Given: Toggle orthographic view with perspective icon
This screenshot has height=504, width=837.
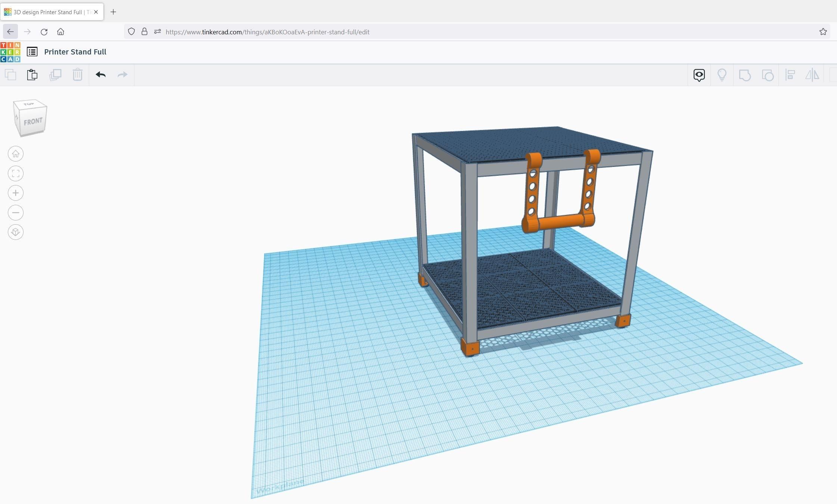Looking at the screenshot, I should pyautogui.click(x=16, y=232).
